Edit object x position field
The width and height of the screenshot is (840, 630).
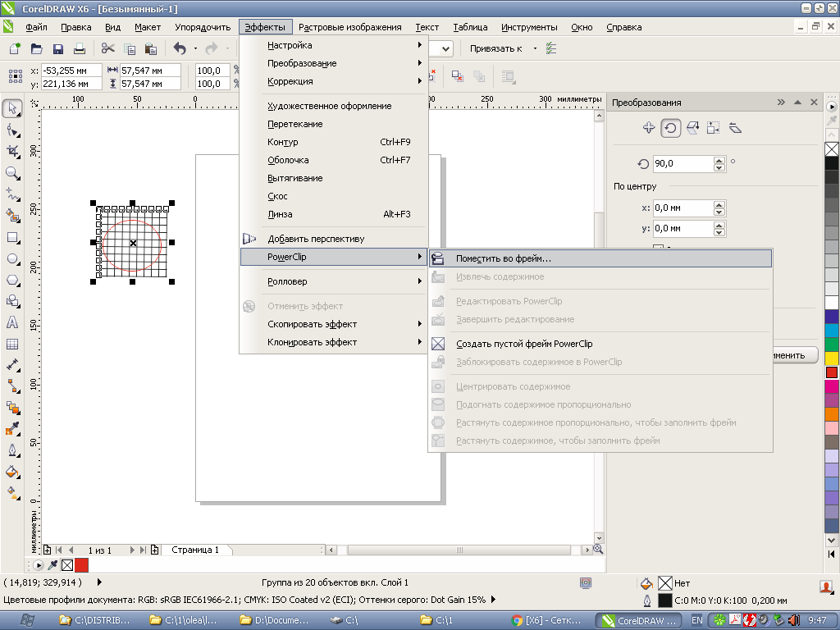coord(71,71)
